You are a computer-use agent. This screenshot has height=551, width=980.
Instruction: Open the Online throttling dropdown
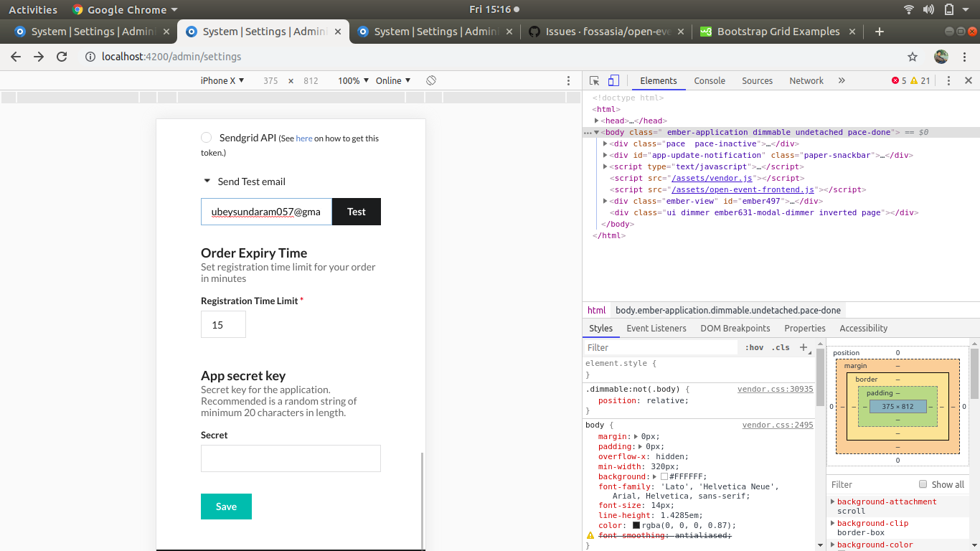click(393, 80)
